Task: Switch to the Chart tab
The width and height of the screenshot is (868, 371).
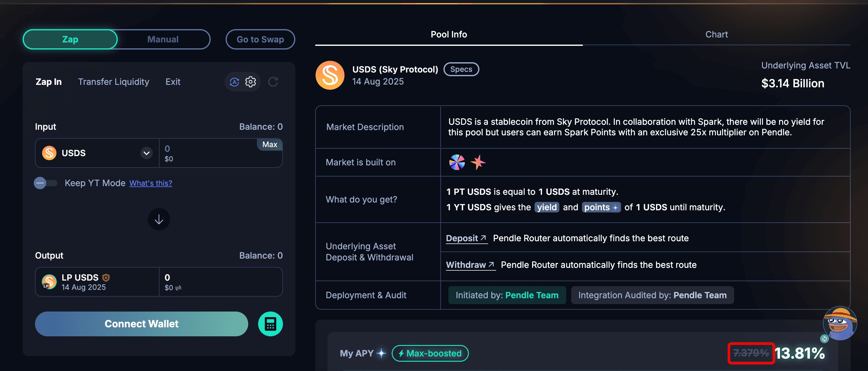Action: [717, 34]
